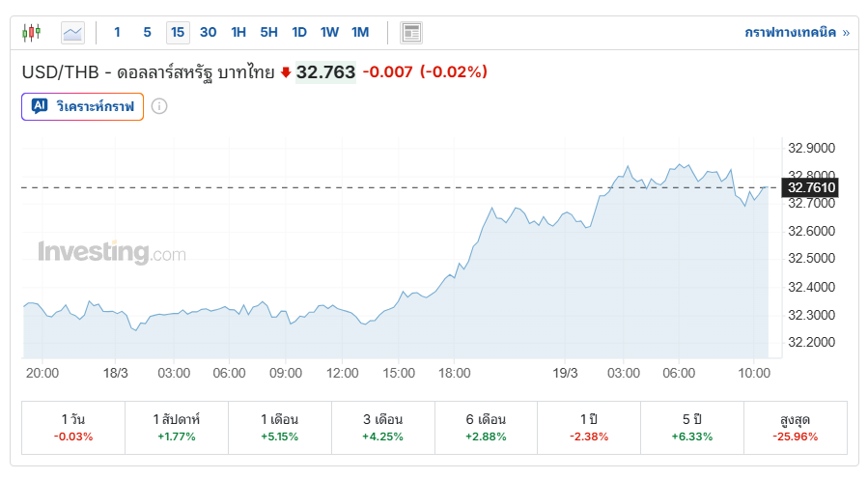Select the 1 minute interval

(118, 32)
